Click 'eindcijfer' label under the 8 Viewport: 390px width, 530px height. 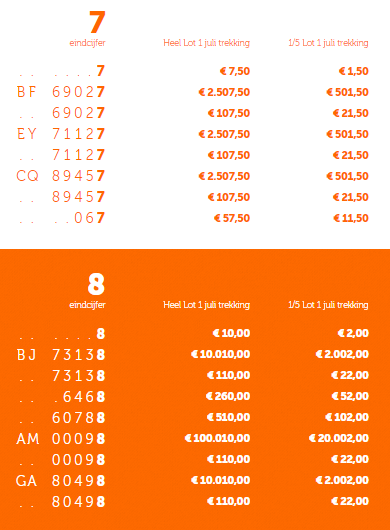click(x=88, y=305)
